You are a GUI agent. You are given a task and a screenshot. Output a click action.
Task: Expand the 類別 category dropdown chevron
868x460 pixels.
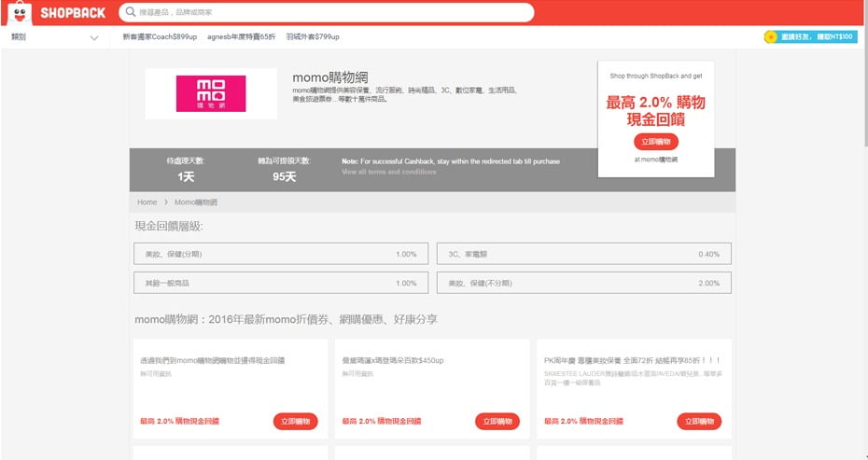[94, 38]
